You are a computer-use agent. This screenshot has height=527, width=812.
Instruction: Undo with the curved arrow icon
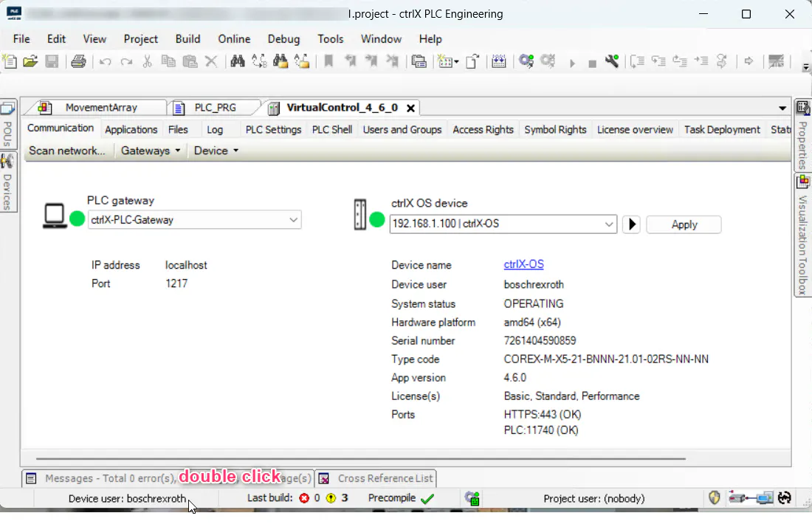click(105, 61)
